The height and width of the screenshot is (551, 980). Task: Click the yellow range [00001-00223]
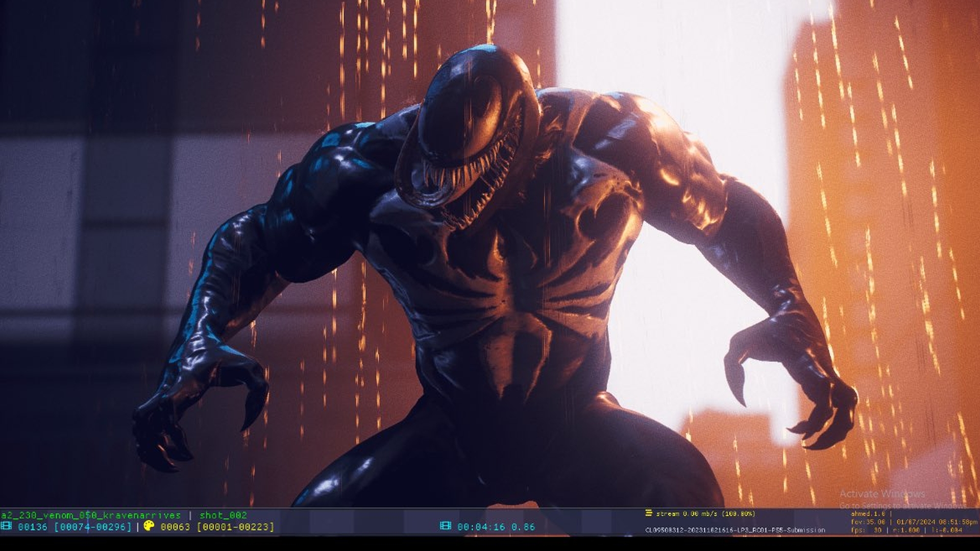click(x=235, y=526)
